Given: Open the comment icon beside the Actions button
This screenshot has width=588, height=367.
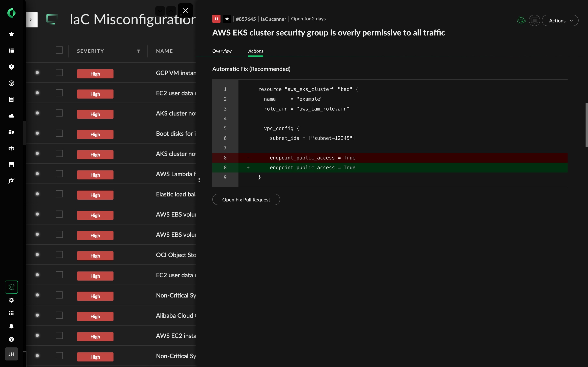Looking at the screenshot, I should (x=534, y=20).
